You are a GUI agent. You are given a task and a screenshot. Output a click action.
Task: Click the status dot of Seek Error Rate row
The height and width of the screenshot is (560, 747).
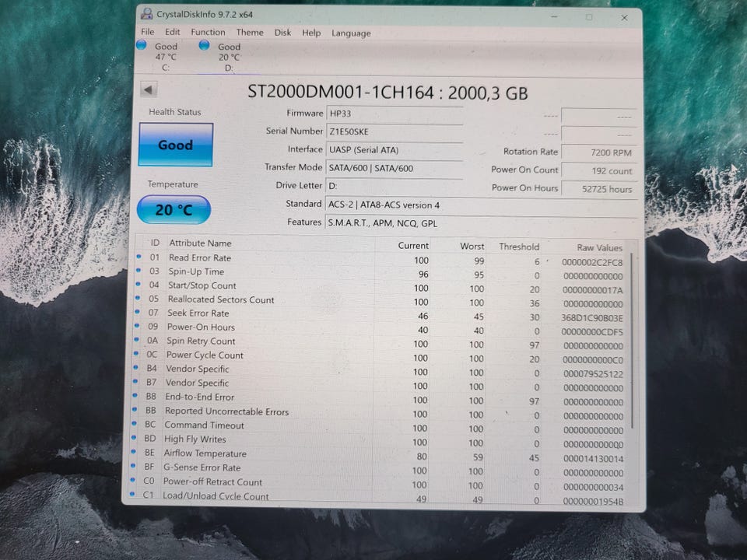pyautogui.click(x=137, y=311)
